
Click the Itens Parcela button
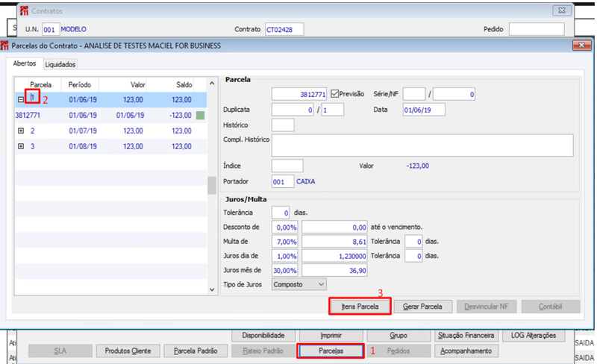coord(360,307)
